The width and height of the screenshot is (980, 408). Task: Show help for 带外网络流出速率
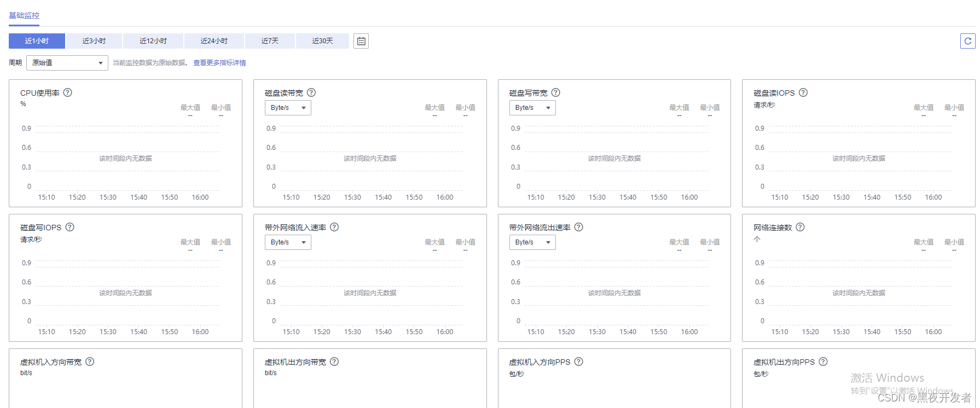[579, 227]
